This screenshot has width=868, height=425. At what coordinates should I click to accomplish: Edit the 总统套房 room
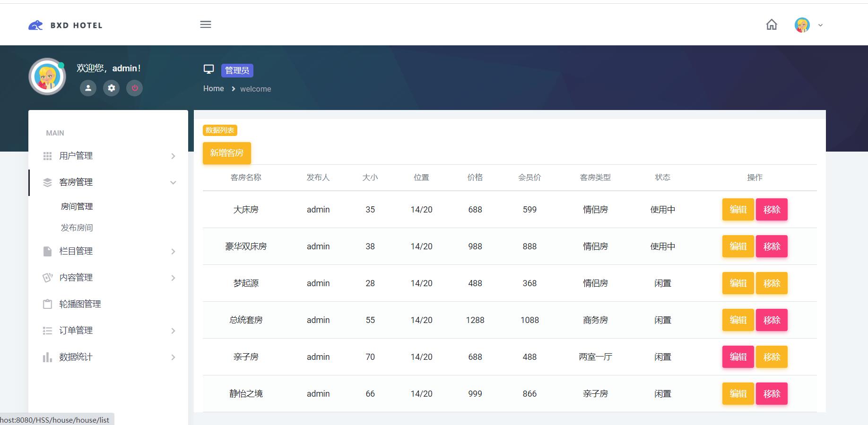[x=738, y=320]
